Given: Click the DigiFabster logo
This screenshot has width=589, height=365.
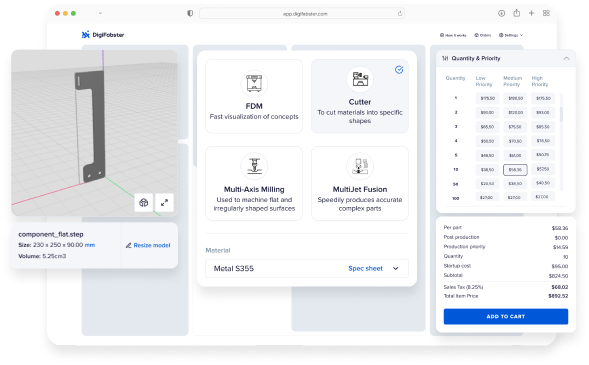Looking at the screenshot, I should [x=103, y=35].
